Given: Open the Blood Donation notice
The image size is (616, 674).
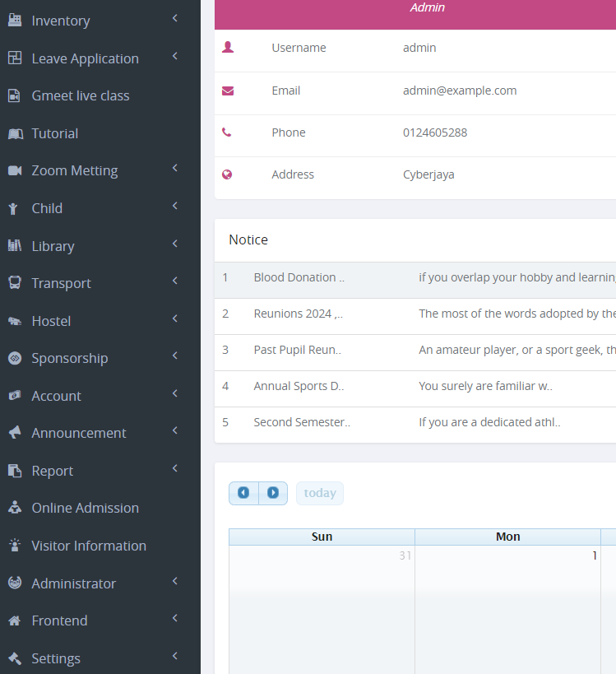Looking at the screenshot, I should [299, 277].
